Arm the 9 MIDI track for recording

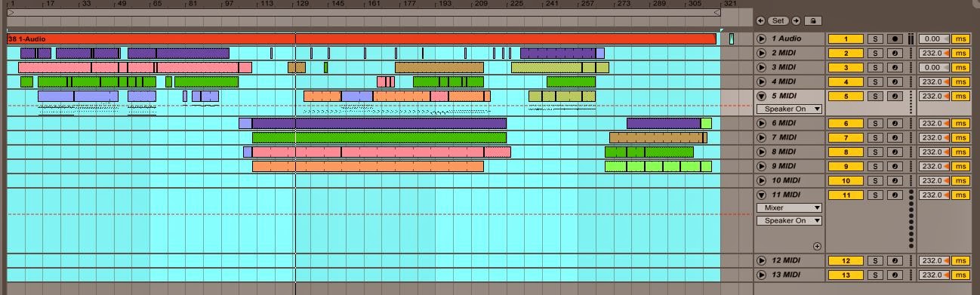point(895,166)
